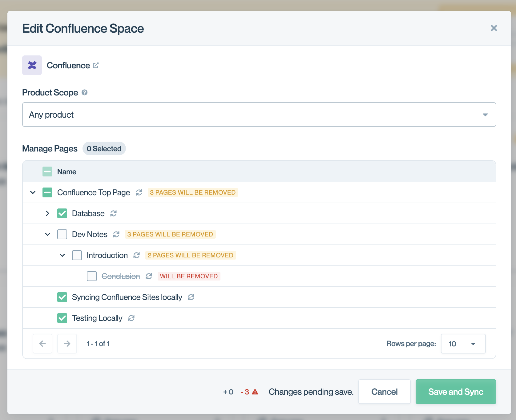Viewport: 516px width, 420px height.
Task: Click the Product Scope help icon
Action: point(85,92)
